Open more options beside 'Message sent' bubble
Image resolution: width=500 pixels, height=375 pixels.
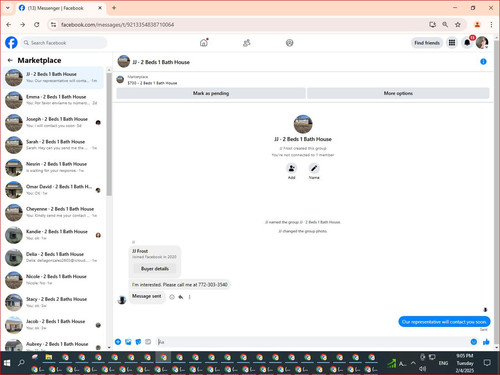189,297
